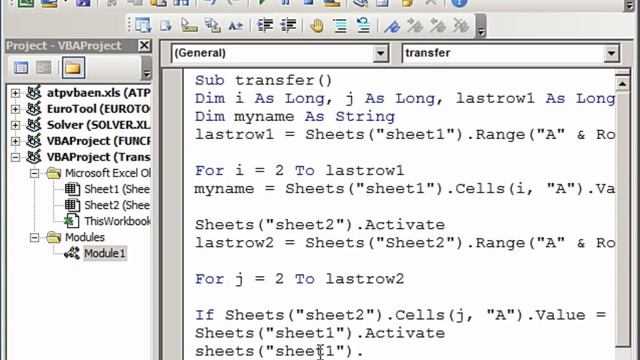Open the (General) object dropdown
The width and height of the screenshot is (640, 360).
click(x=380, y=53)
